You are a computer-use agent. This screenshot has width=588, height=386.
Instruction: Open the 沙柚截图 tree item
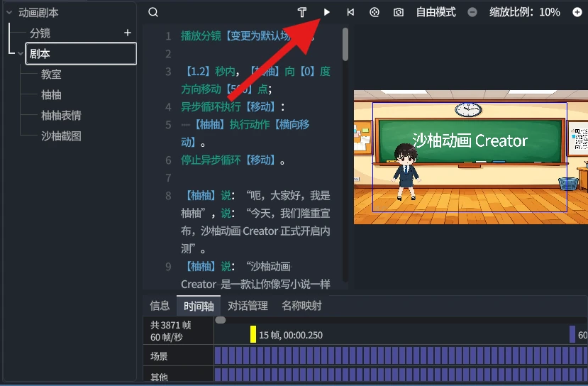point(61,136)
